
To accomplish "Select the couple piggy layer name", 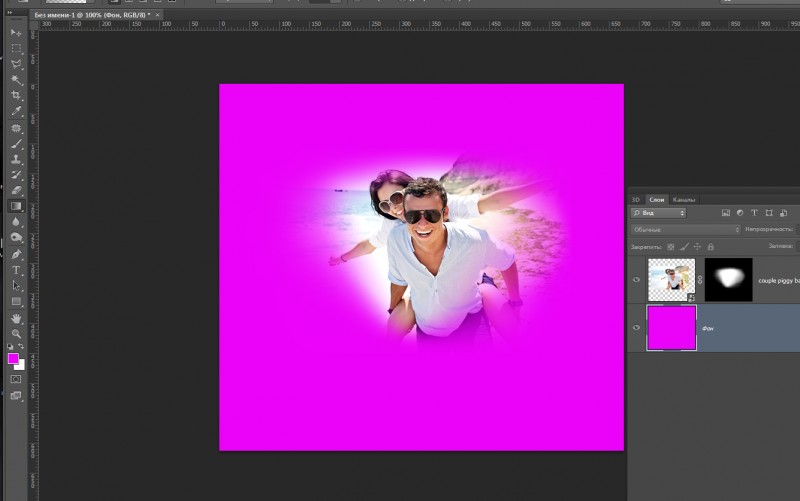I will point(779,281).
